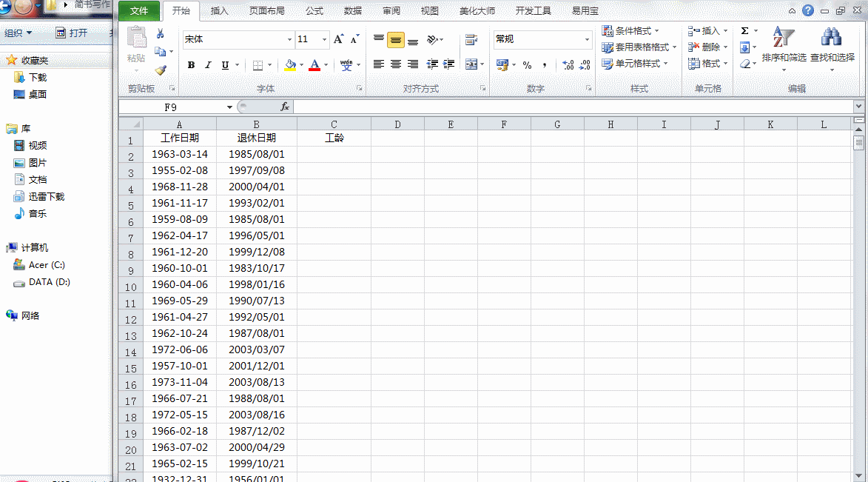Click the Copy icon in clipboard group
Image resolution: width=868 pixels, height=482 pixels.
click(160, 52)
